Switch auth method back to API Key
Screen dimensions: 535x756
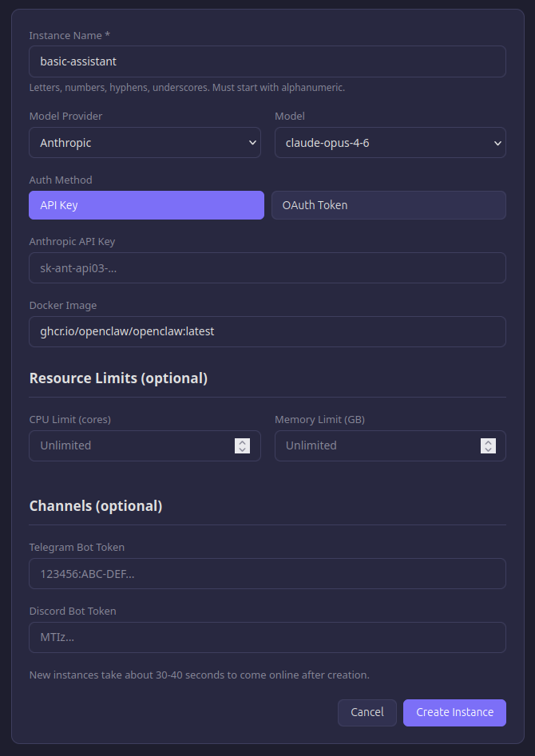[x=146, y=205]
